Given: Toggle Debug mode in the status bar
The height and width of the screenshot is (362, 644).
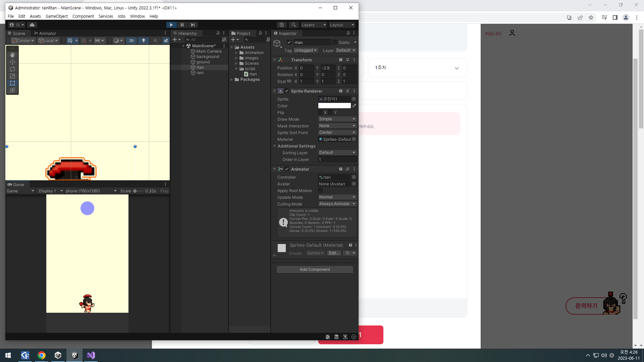Looking at the screenshot, I should (328, 337).
